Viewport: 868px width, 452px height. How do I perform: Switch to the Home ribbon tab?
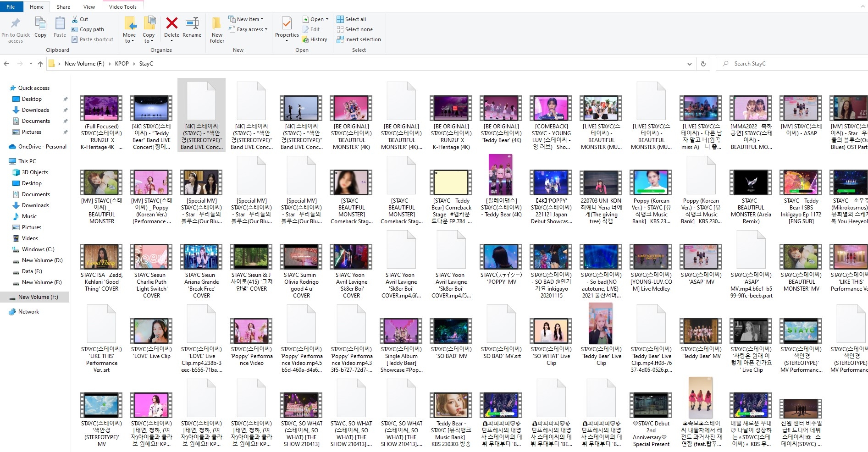click(x=37, y=7)
